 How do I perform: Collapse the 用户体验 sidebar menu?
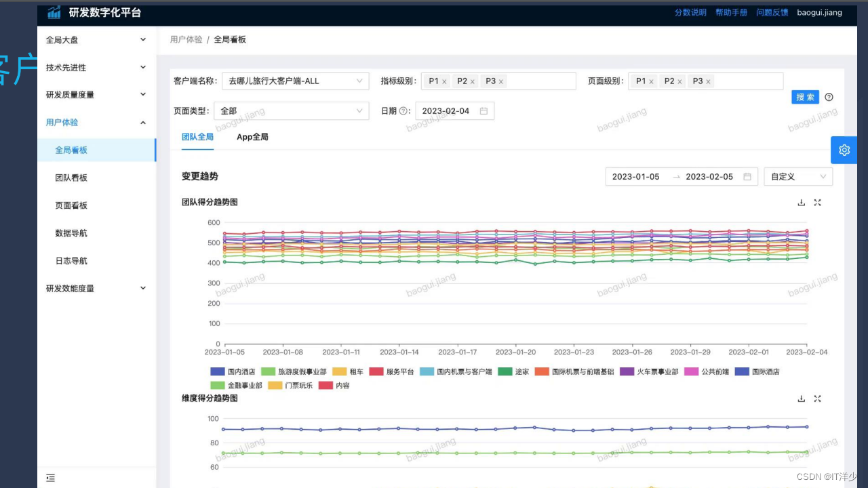(x=96, y=123)
